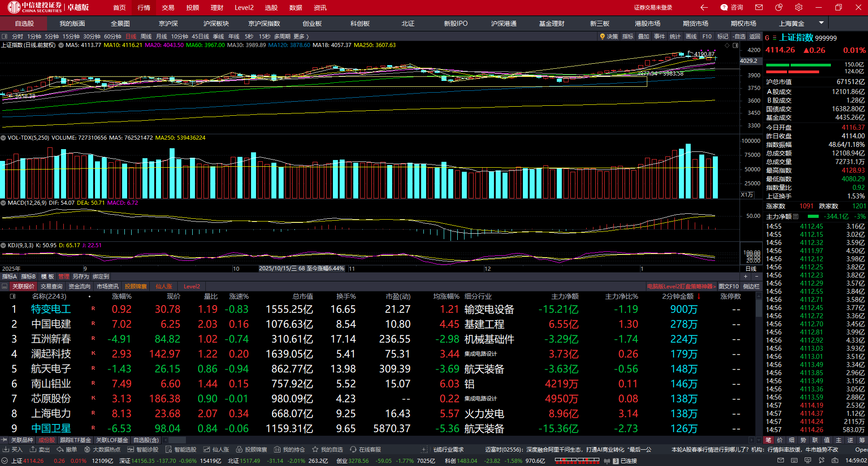
Task: Click the bottom tab horizontal scrollbar thumb
Action: click(177, 440)
